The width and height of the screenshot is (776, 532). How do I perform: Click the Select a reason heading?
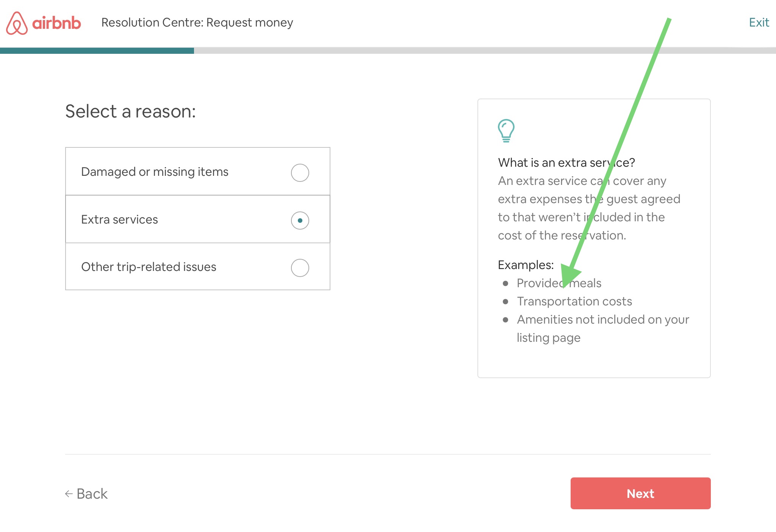click(x=131, y=110)
